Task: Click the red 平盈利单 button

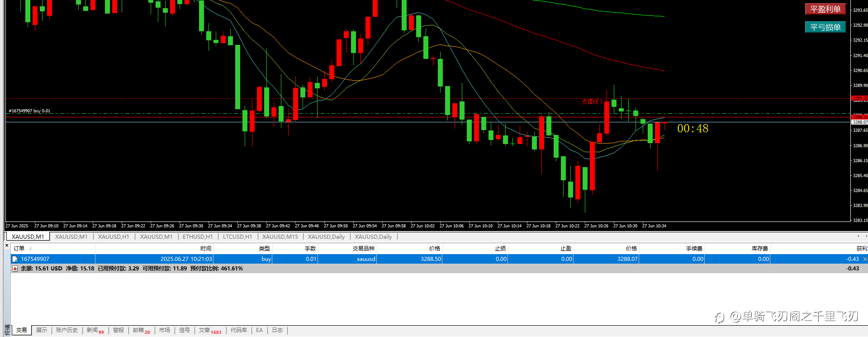Action: point(825,9)
